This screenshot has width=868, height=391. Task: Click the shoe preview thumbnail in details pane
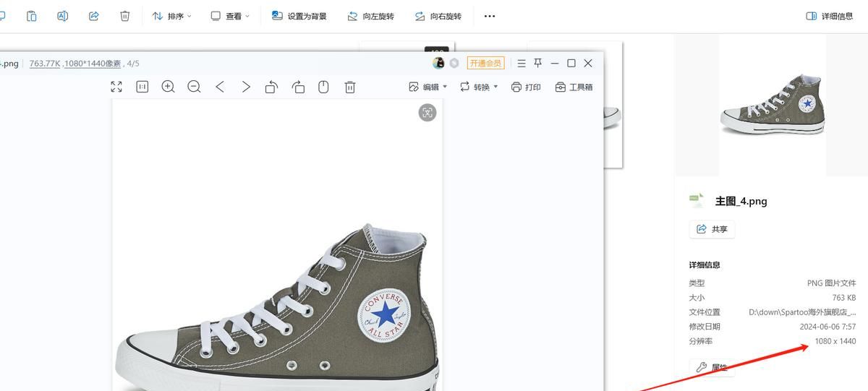[772, 104]
